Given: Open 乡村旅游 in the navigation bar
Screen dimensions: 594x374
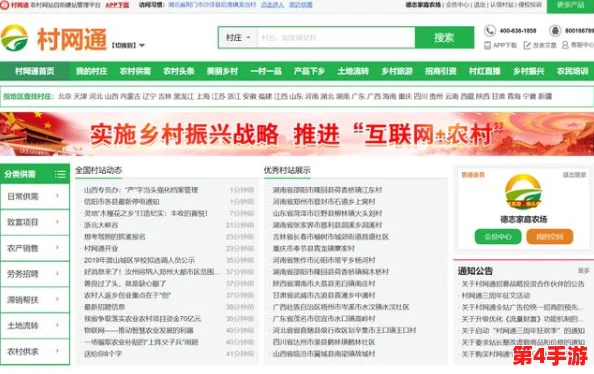Looking at the screenshot, I should tap(397, 71).
